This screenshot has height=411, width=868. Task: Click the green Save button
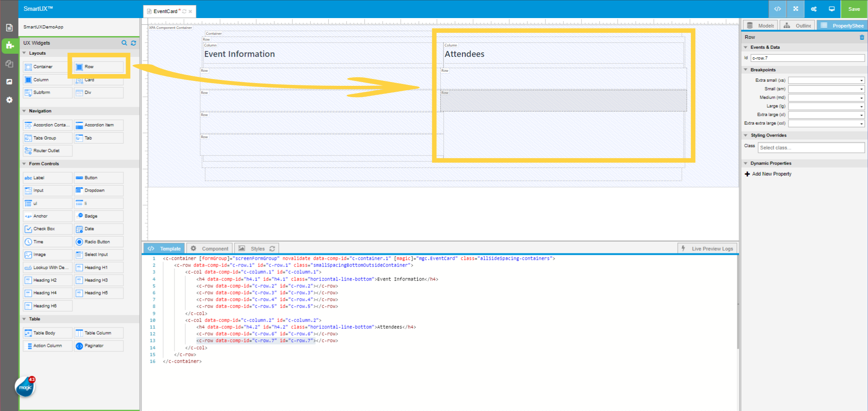[x=854, y=9]
